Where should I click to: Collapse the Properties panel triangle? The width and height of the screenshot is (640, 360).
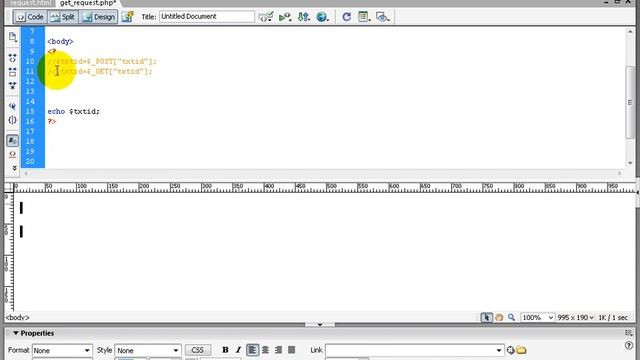tap(16, 333)
